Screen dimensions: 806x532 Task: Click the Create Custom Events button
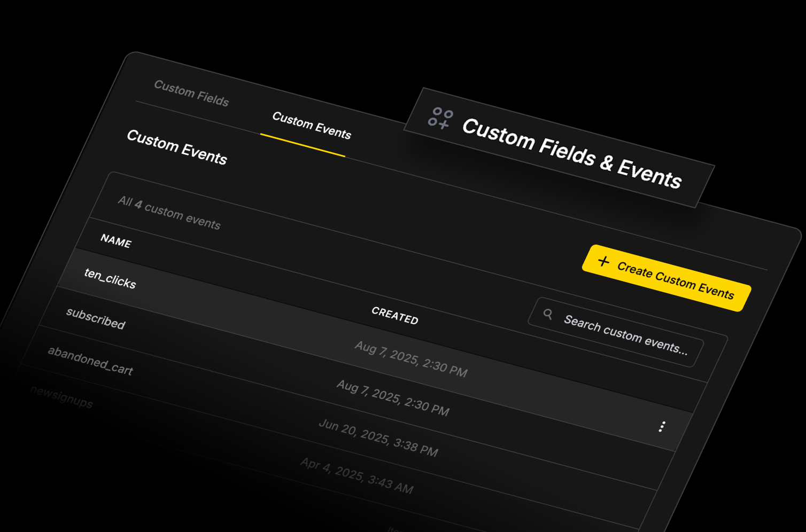tap(666, 278)
